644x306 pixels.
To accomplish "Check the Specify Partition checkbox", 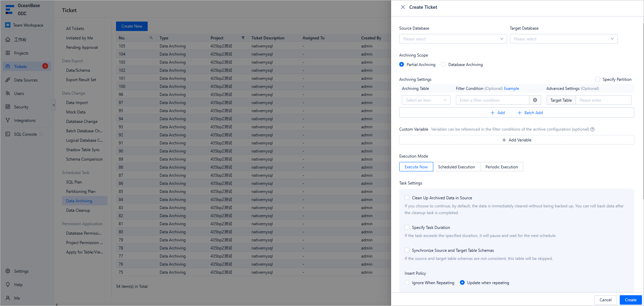I will 598,79.
